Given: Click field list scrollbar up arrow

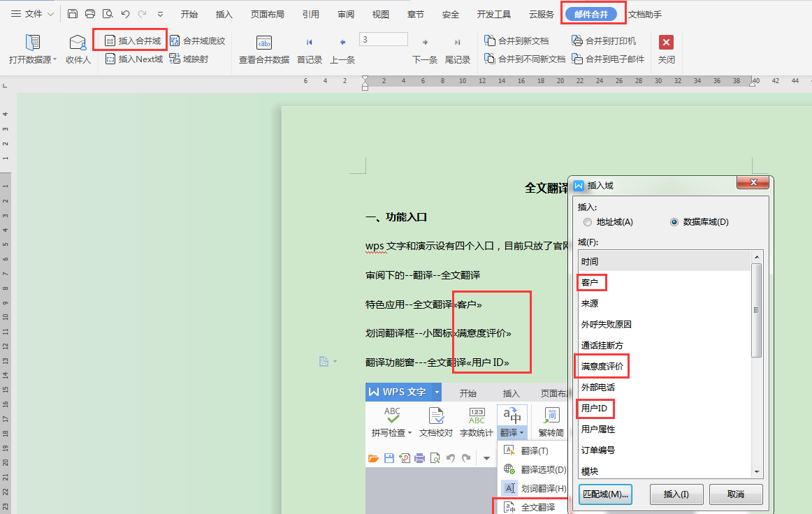Looking at the screenshot, I should [x=757, y=257].
